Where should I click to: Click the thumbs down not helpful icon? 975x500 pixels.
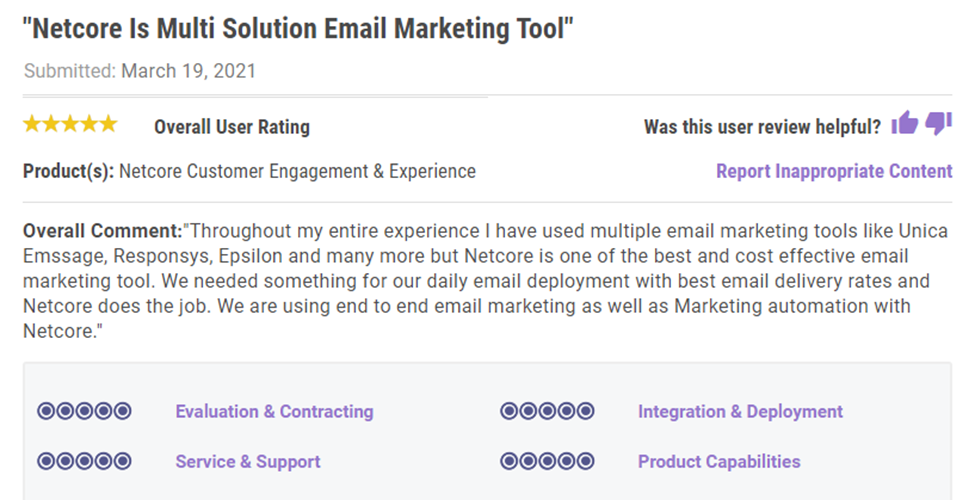938,123
